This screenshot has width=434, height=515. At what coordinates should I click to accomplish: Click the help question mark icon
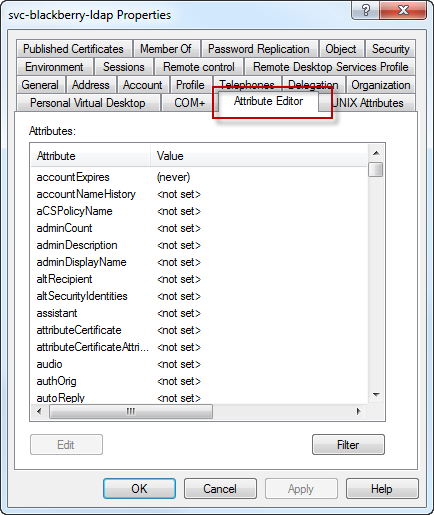[365, 10]
